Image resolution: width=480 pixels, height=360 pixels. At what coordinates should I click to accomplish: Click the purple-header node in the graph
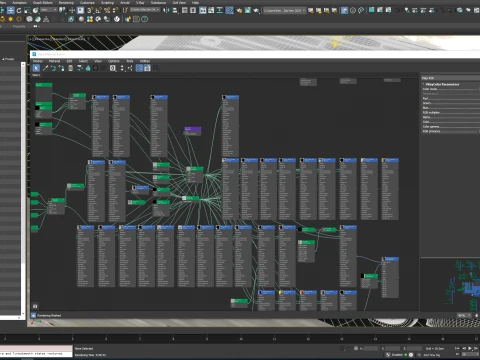coord(193,131)
